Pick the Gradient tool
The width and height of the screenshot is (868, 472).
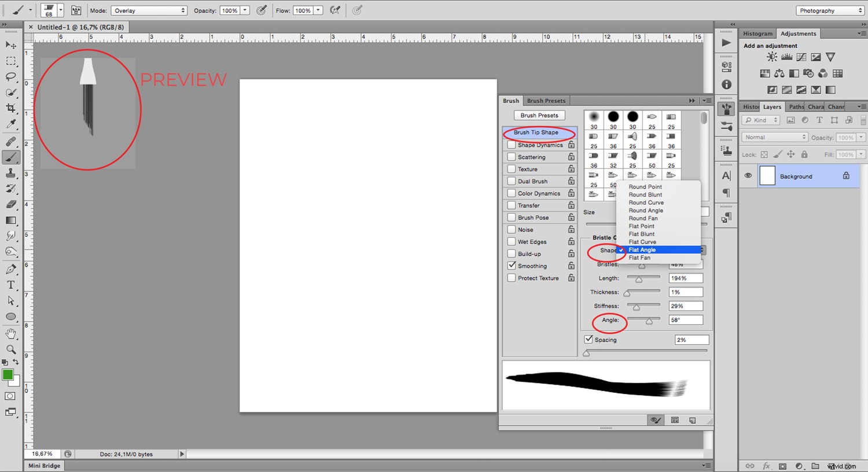[x=10, y=220]
